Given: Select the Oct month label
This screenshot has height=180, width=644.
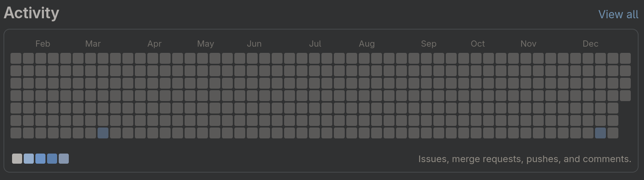Looking at the screenshot, I should coord(478,44).
